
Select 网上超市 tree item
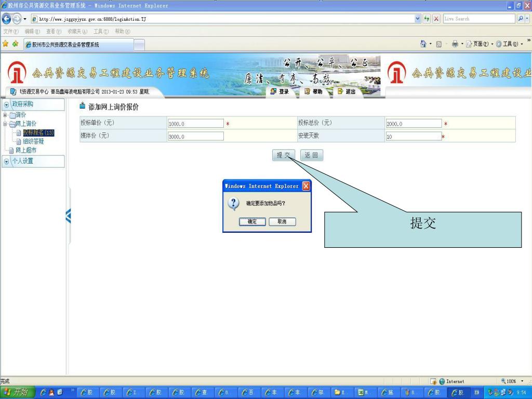click(x=26, y=150)
